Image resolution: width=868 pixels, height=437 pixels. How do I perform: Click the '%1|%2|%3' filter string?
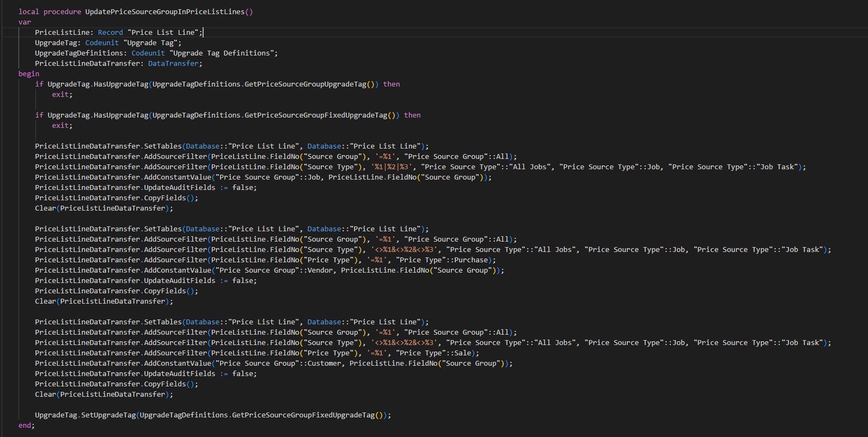click(x=393, y=167)
